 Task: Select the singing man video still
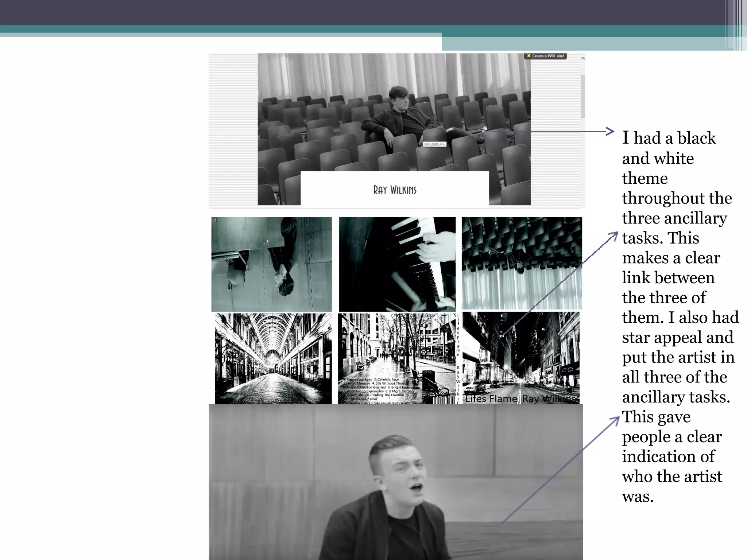pyautogui.click(x=396, y=482)
